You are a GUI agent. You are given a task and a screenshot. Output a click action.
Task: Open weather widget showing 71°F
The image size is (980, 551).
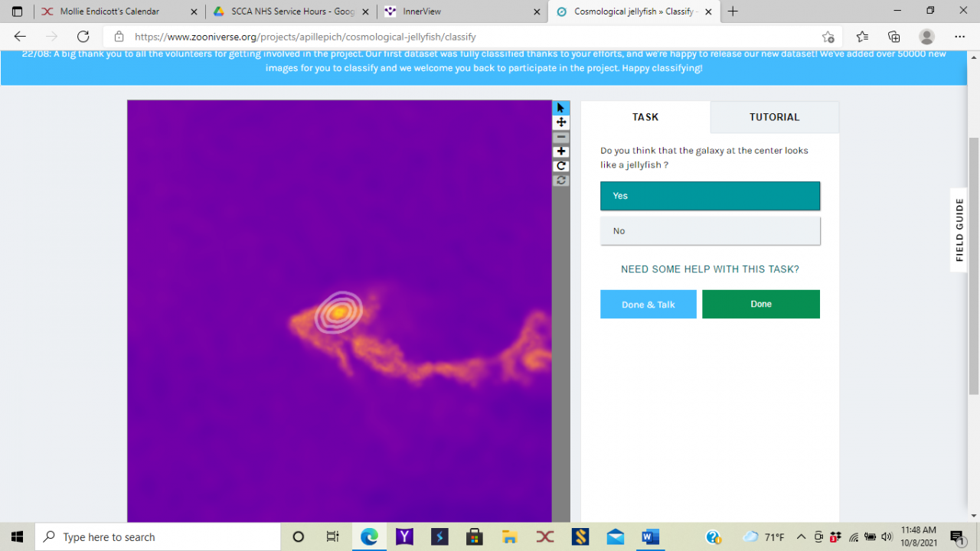pyautogui.click(x=763, y=536)
